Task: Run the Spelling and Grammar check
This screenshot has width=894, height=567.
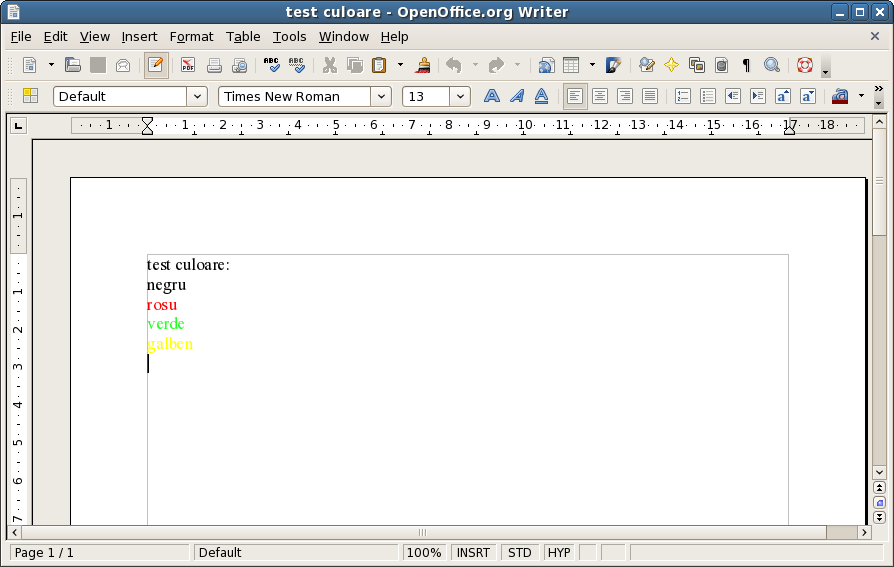Action: [x=271, y=65]
